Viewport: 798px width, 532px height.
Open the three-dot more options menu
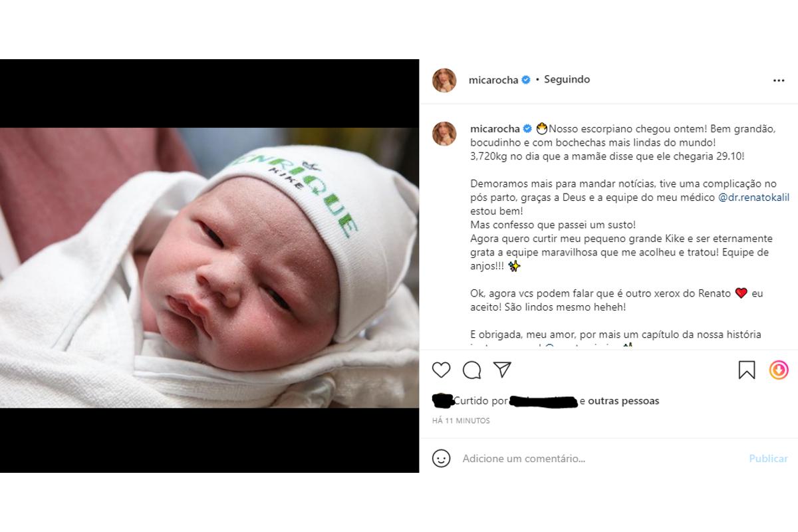tap(779, 80)
